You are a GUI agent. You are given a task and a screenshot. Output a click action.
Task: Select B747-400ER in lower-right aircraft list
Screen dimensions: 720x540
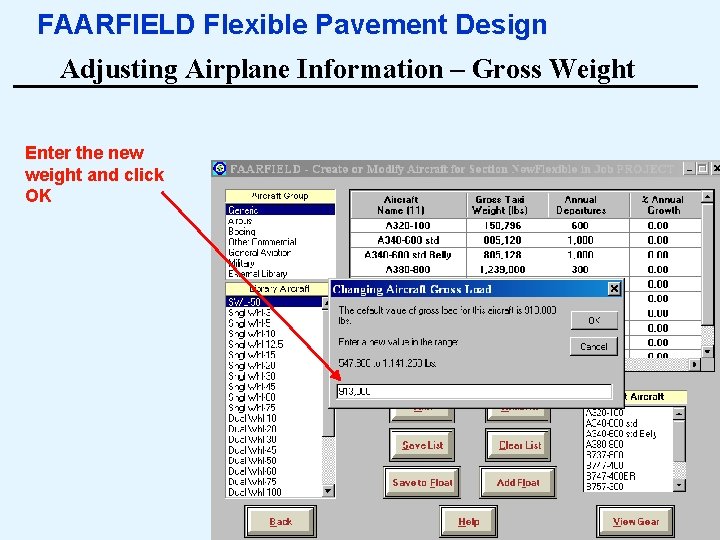tap(628, 476)
